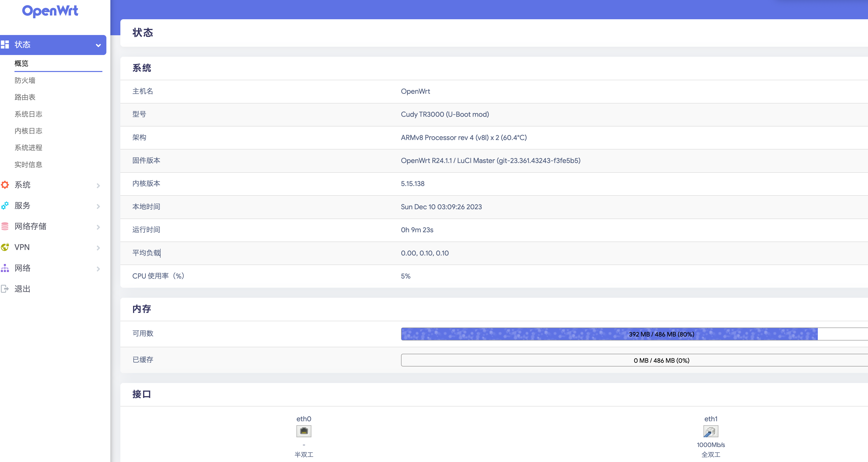The width and height of the screenshot is (868, 462).
Task: Collapse the Status menu chevron
Action: pyautogui.click(x=98, y=45)
